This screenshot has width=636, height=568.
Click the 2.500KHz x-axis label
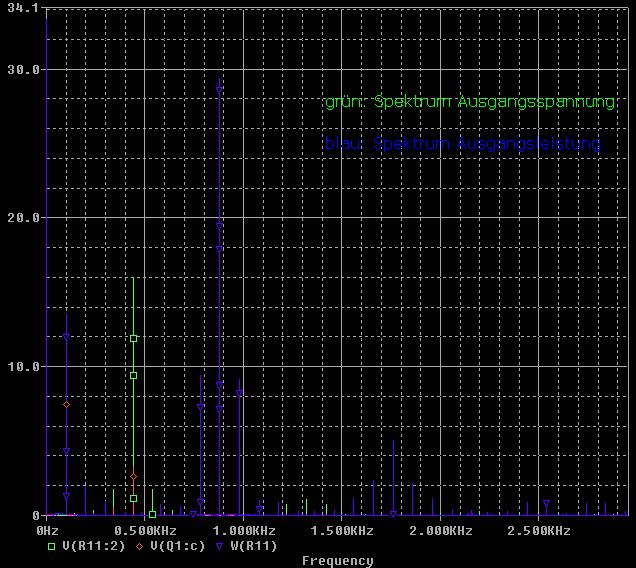pyautogui.click(x=539, y=531)
